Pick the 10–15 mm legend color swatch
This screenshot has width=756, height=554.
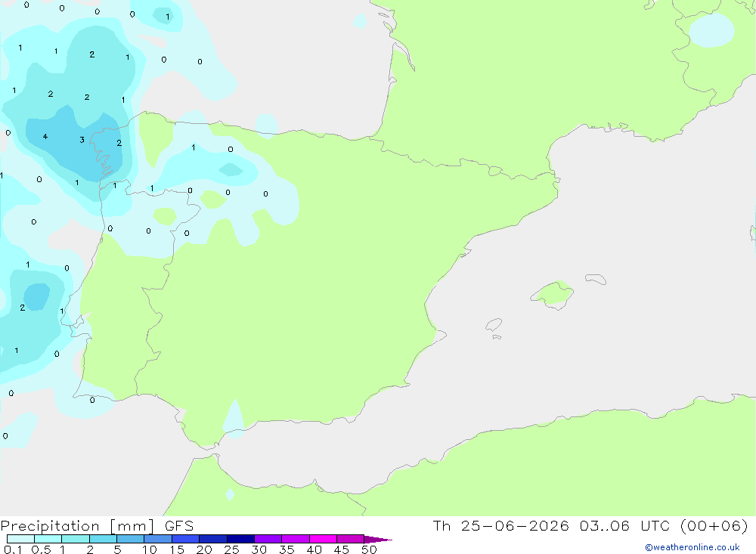point(158,539)
